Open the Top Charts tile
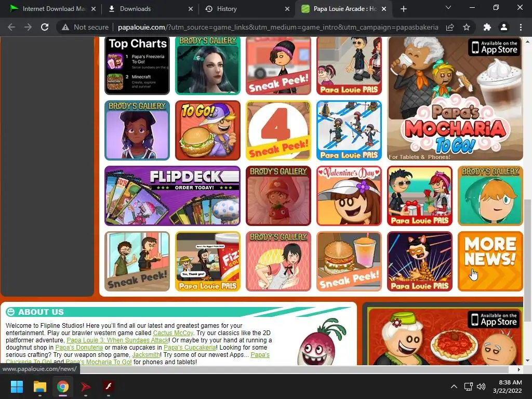The height and width of the screenshot is (399, 532). coord(137,65)
